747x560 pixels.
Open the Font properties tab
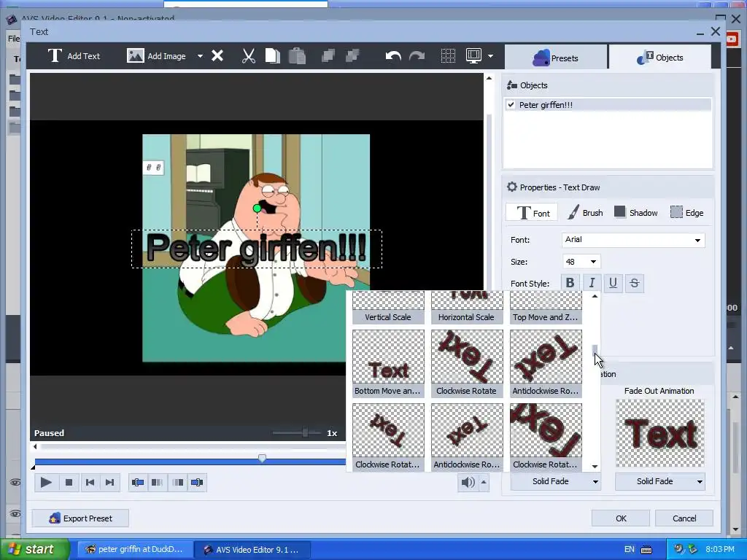pos(532,213)
